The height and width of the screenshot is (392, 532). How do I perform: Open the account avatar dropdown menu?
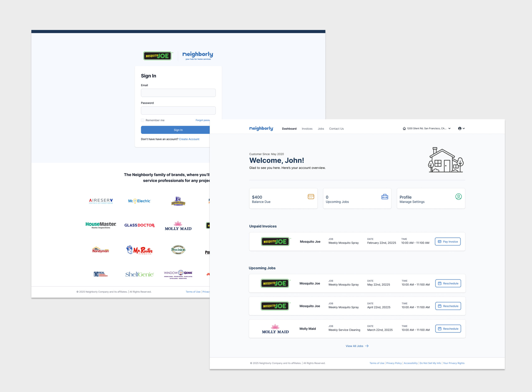[x=461, y=129]
